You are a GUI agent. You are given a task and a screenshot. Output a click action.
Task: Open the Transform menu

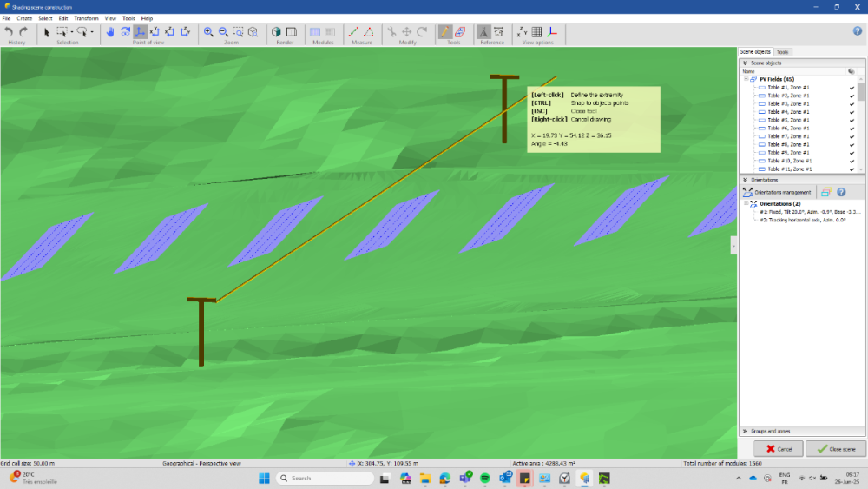tap(86, 18)
